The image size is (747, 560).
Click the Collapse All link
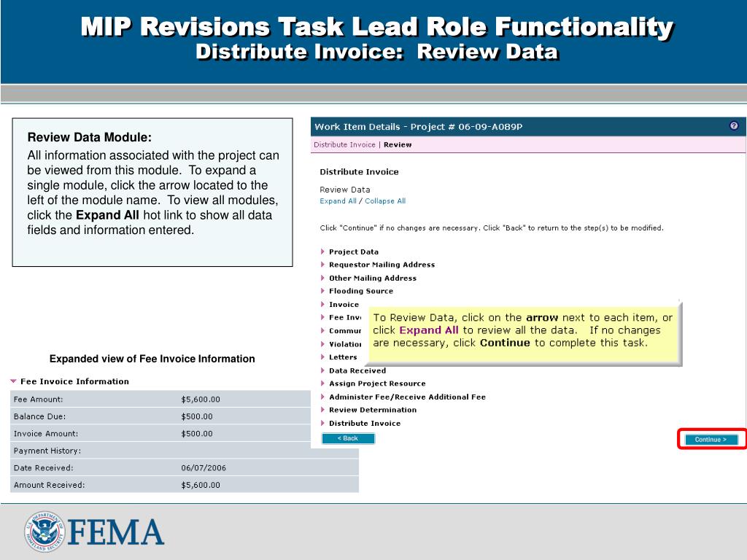[x=385, y=201]
